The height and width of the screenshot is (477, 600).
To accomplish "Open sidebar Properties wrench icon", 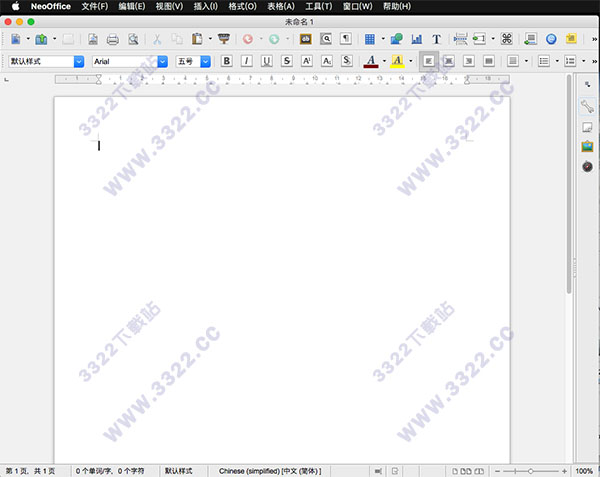I will [x=587, y=106].
